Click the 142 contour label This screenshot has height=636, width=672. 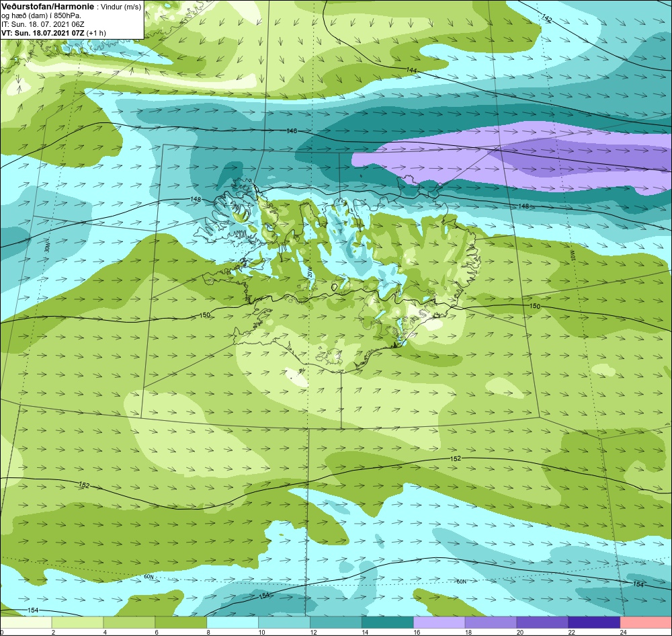[546, 17]
